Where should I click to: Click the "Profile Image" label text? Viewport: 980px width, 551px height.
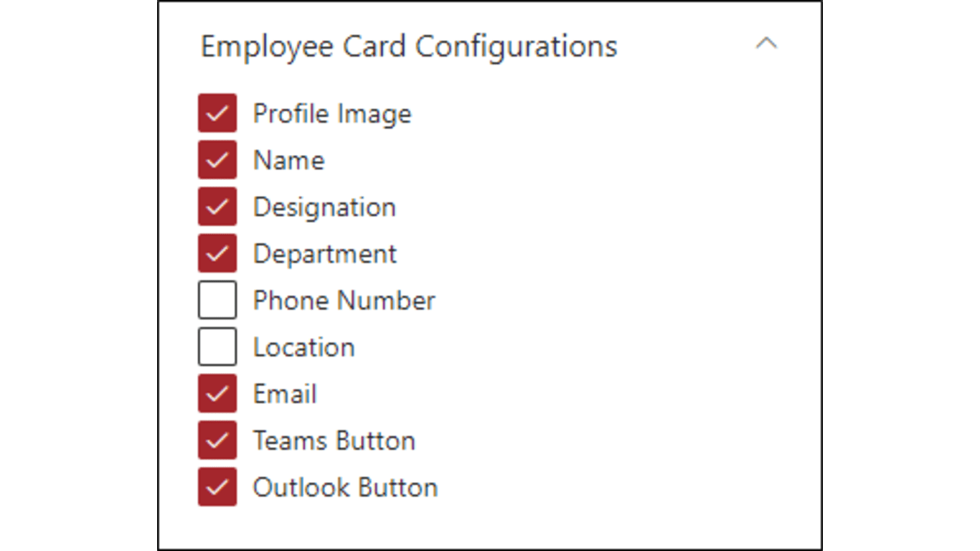332,113
